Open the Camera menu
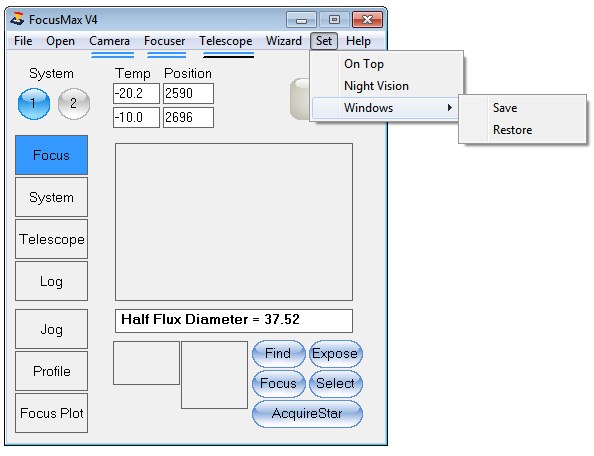The width and height of the screenshot is (594, 456). [109, 41]
